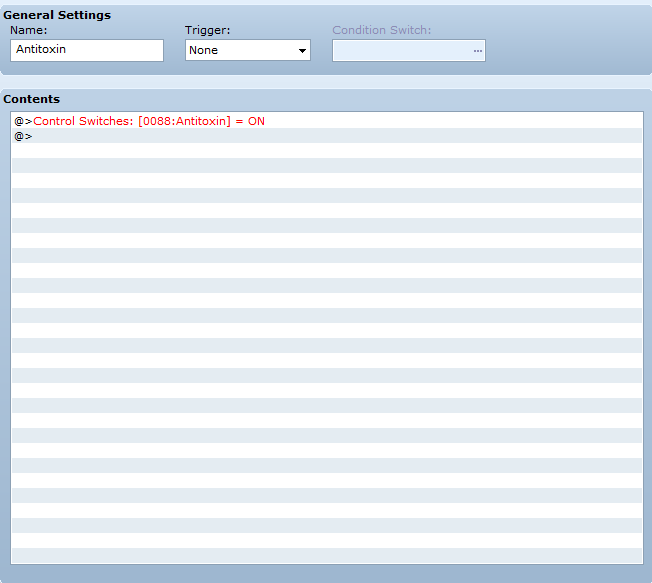Click first blank row below the empty @> line
652x583 pixels.
coord(326,151)
